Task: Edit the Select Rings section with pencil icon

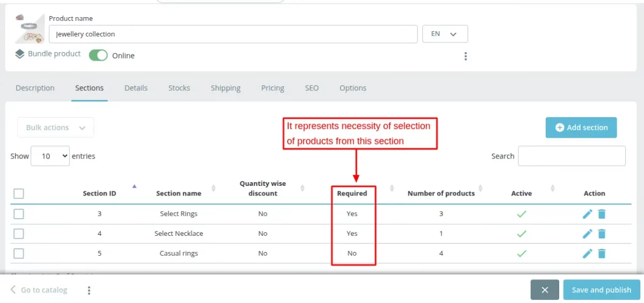Action: point(587,214)
